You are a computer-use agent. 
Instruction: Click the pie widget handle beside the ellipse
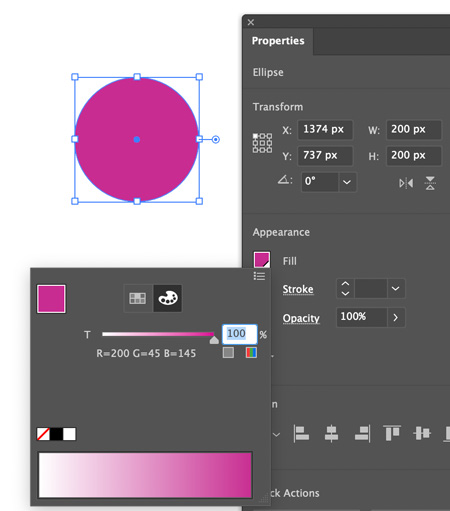tap(216, 139)
